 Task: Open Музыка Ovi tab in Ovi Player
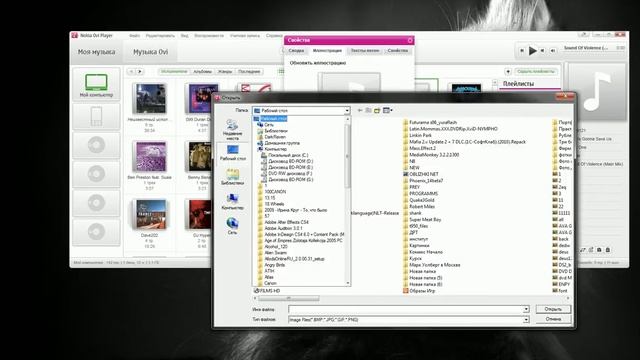click(x=150, y=52)
